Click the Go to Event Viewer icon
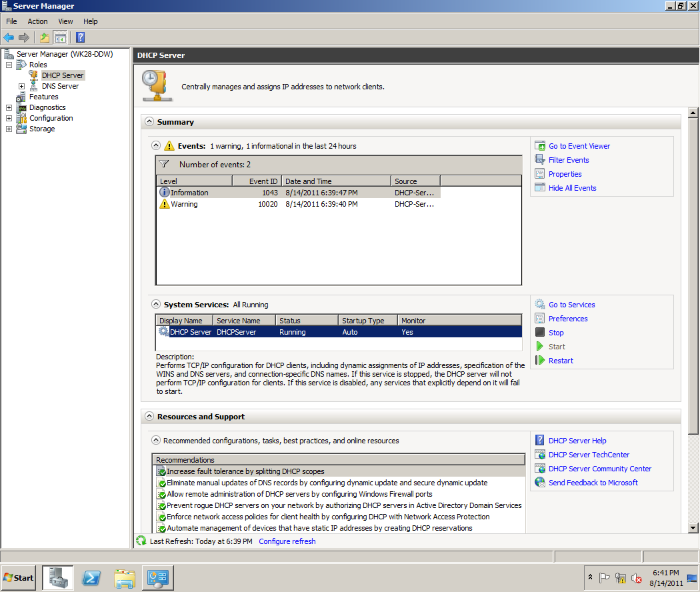 (x=540, y=145)
